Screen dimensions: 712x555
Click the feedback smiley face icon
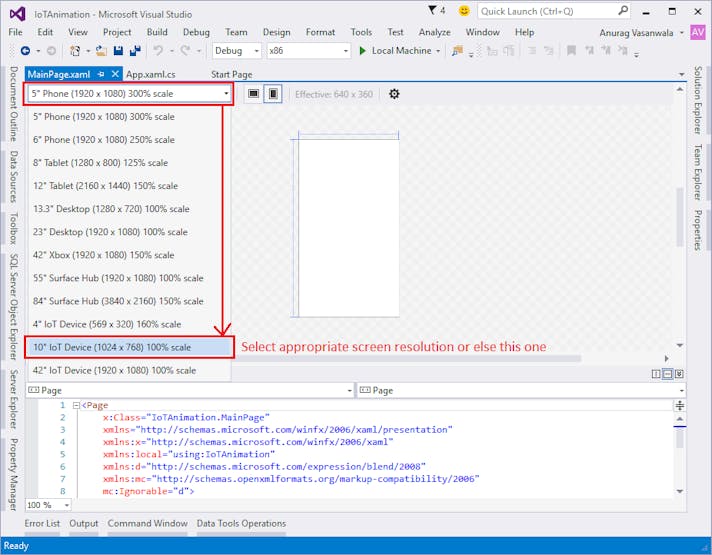(x=463, y=11)
